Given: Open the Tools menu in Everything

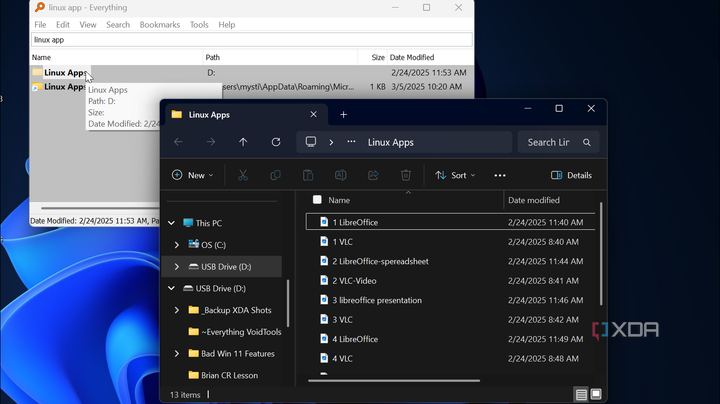Looking at the screenshot, I should click(199, 24).
